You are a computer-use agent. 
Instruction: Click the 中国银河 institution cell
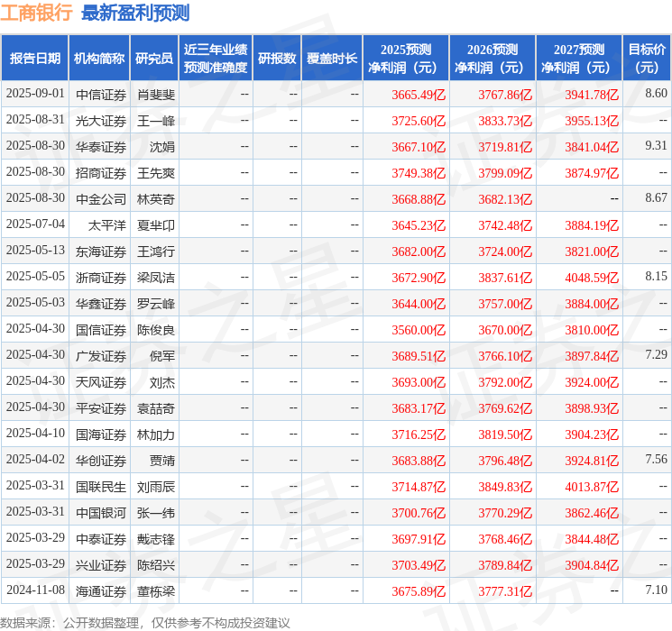101,513
